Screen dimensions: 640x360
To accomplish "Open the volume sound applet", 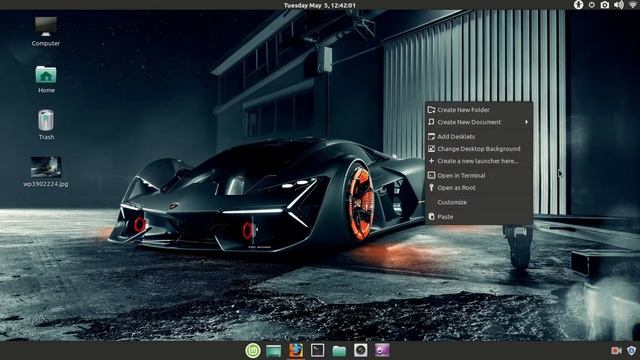I will [619, 5].
